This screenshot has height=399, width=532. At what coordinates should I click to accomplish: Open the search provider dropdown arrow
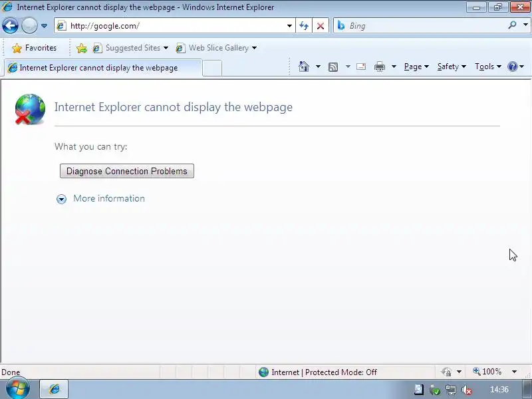[525, 25]
